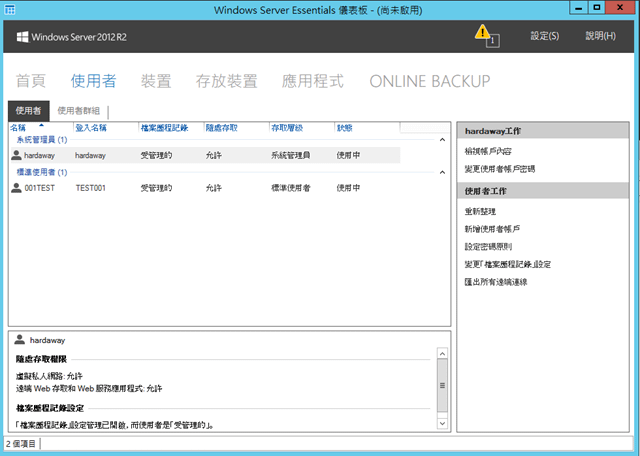The height and width of the screenshot is (456, 640).
Task: Click 檢視帳戶內容 task link
Action: 488,151
